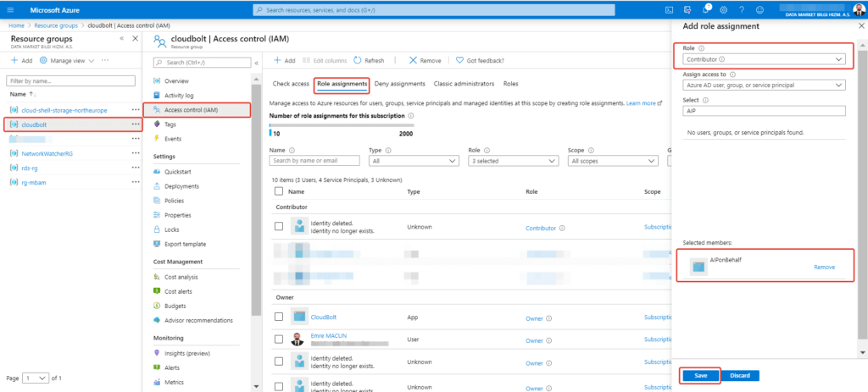
Task: Click the info icon next to the Role label in the panel
Action: (701, 48)
